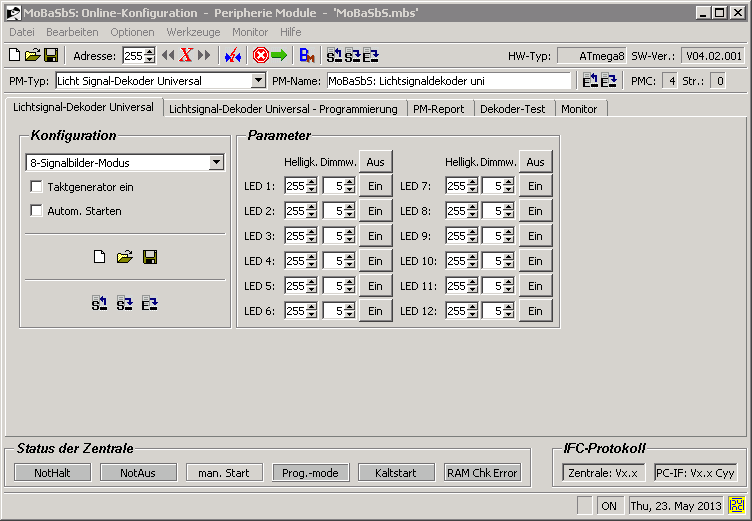Click the Kaltstart button
Image resolution: width=752 pixels, height=521 pixels.
(396, 472)
